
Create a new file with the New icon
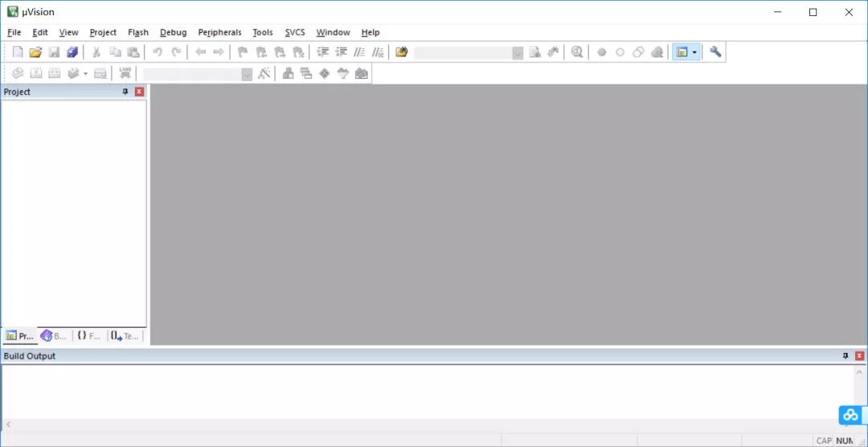(x=18, y=52)
